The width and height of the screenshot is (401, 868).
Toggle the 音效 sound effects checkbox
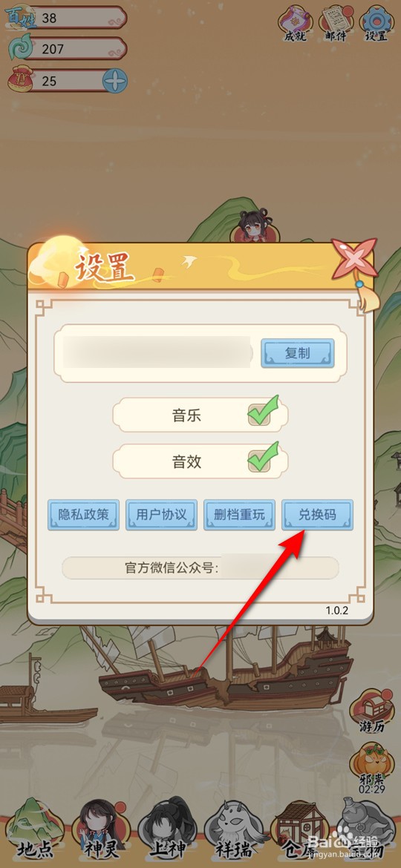(x=261, y=459)
